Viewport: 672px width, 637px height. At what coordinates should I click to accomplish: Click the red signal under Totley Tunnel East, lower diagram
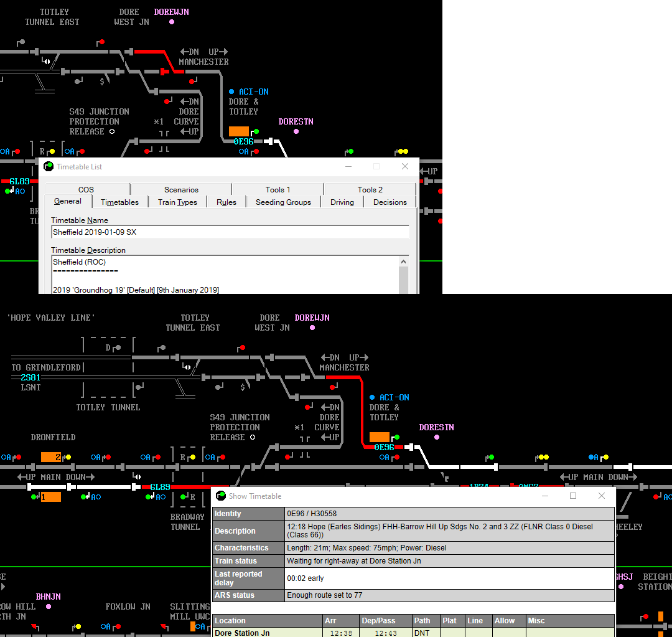(x=242, y=347)
